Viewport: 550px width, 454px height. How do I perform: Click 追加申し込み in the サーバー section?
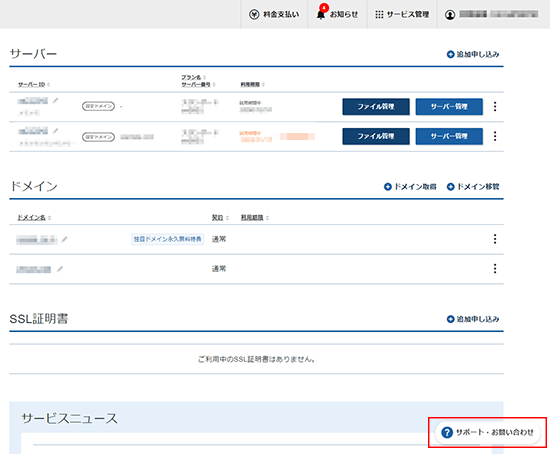click(473, 54)
